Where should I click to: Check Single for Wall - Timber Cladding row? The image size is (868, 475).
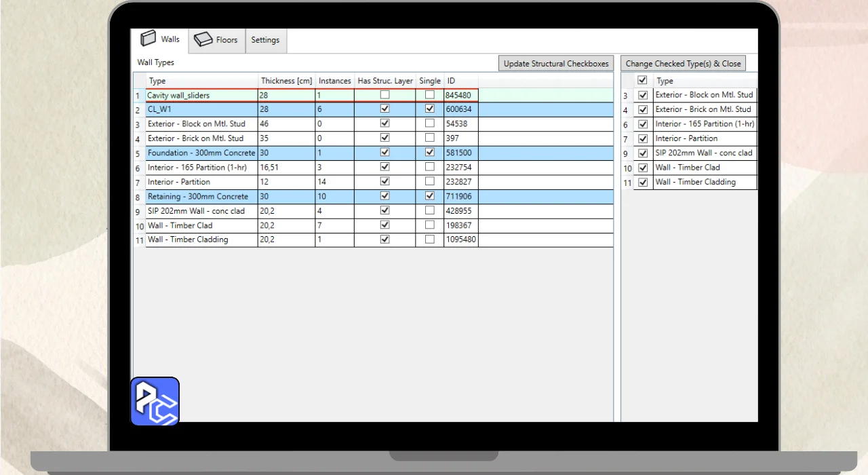430,240
